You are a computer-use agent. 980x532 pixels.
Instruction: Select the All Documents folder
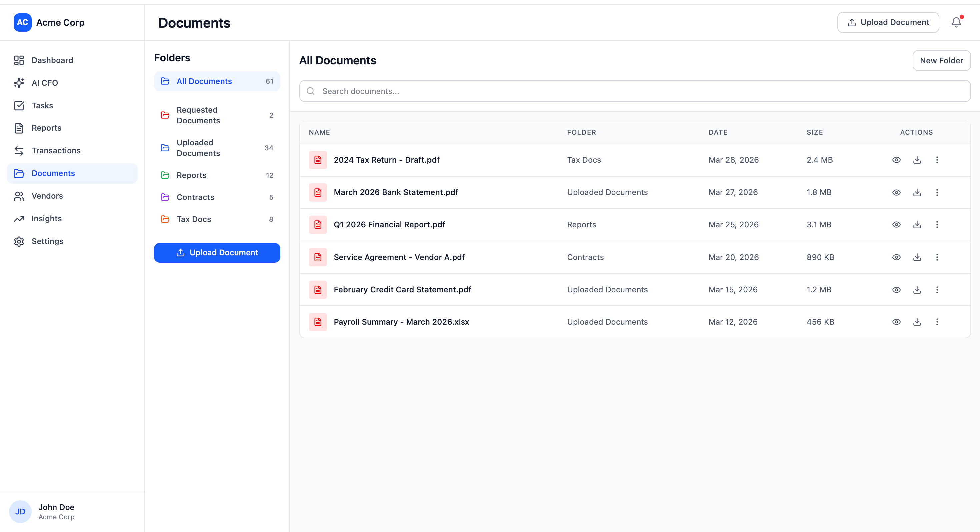pos(217,81)
